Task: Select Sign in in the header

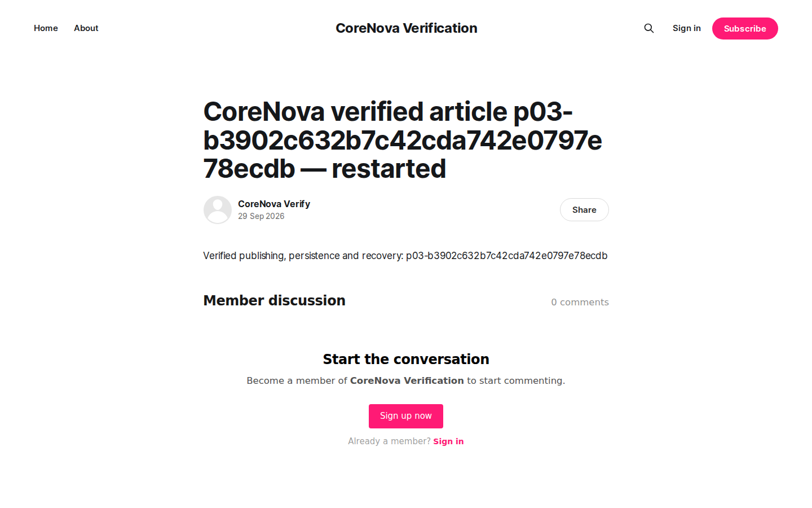Action: [686, 28]
